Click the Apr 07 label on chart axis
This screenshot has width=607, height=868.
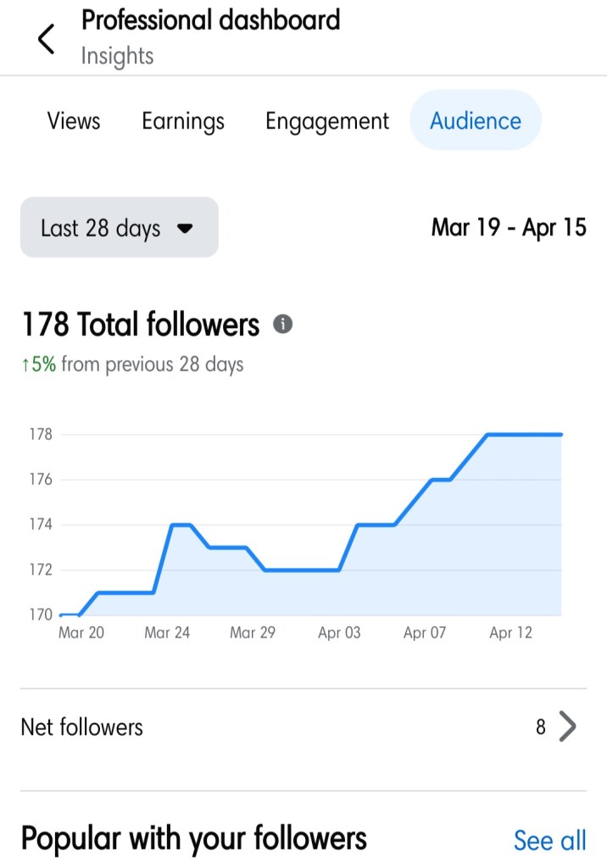[x=425, y=633]
